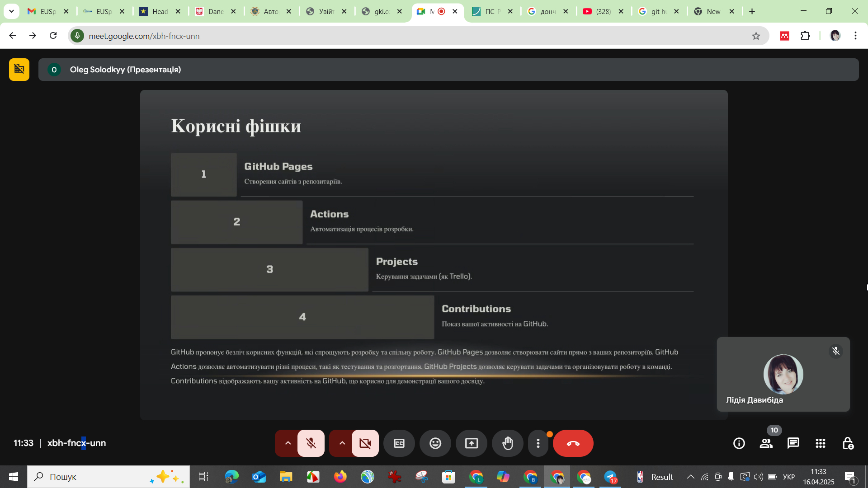
Task: Toggle the camera on/off button
Action: [365, 443]
